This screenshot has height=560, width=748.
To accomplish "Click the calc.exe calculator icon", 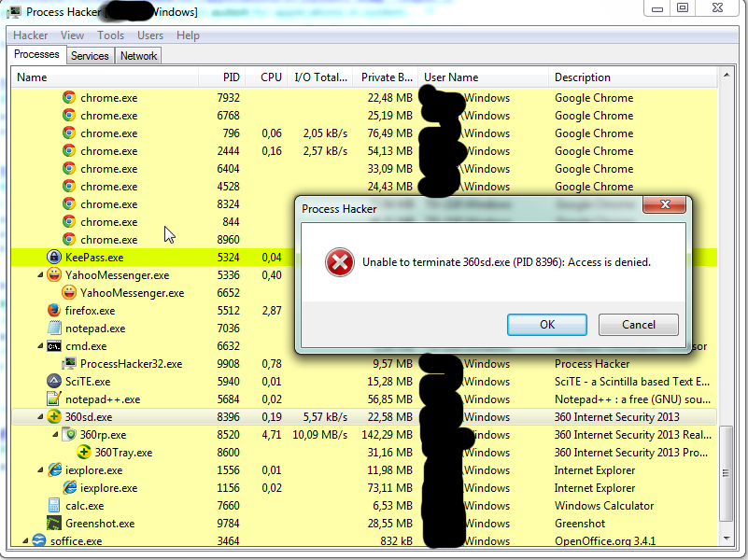I will click(54, 505).
